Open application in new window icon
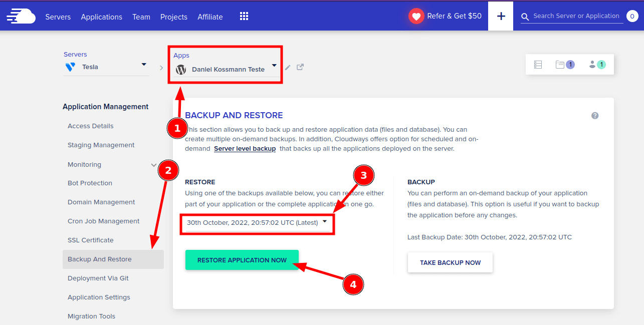This screenshot has height=325, width=644. coord(300,67)
